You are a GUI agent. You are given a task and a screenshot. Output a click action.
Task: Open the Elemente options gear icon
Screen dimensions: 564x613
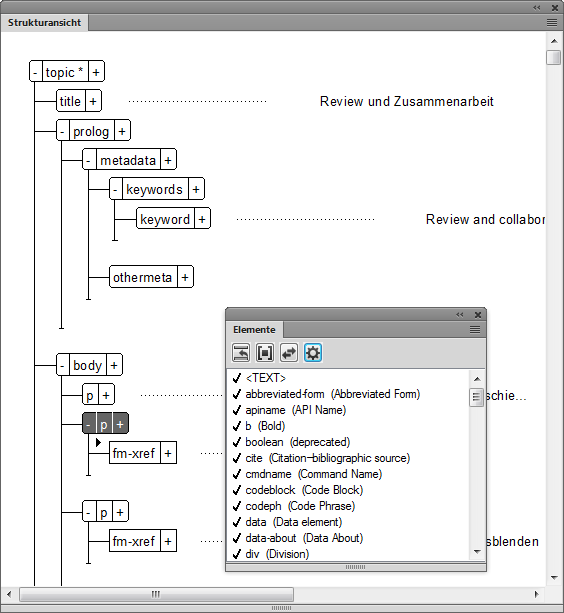coord(313,353)
